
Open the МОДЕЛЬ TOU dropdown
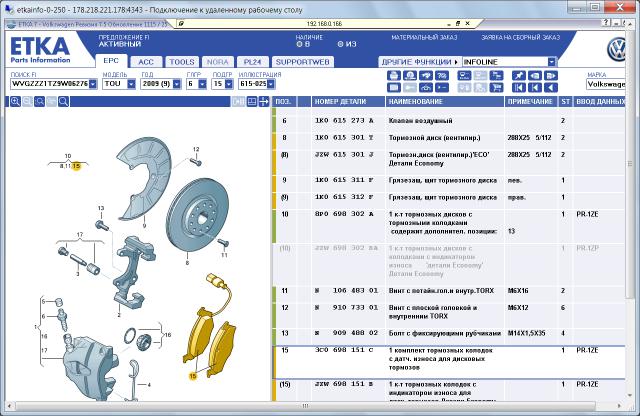point(131,84)
